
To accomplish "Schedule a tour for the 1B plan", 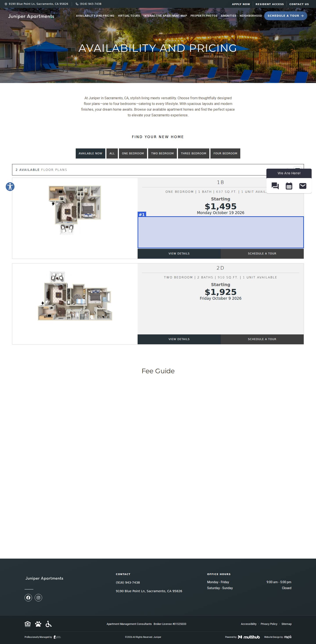I will pyautogui.click(x=262, y=254).
